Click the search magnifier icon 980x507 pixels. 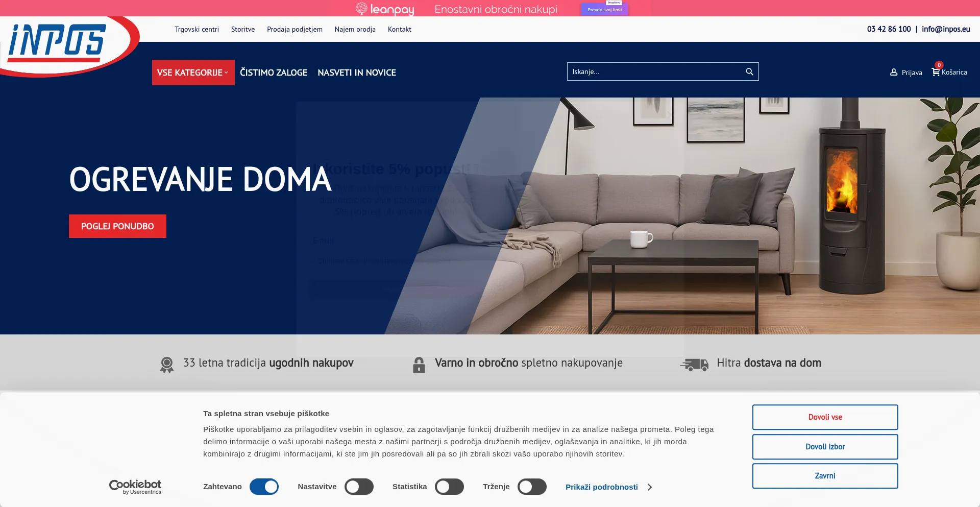[x=749, y=72]
